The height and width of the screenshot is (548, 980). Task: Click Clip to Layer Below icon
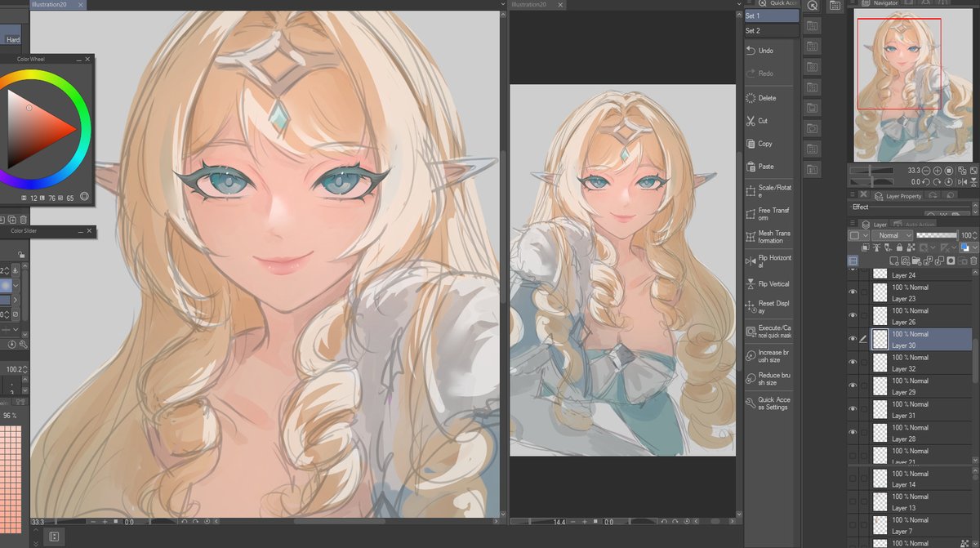[866, 247]
